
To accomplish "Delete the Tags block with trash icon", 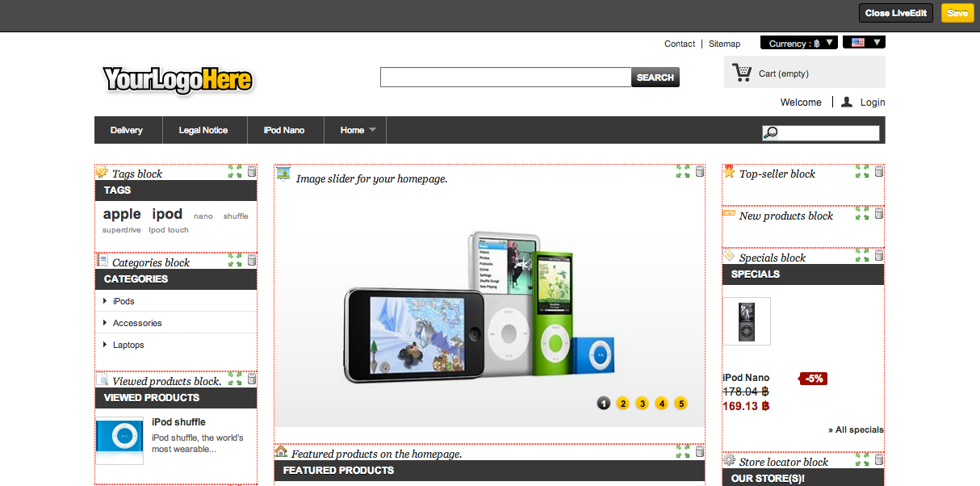I will coord(251,171).
